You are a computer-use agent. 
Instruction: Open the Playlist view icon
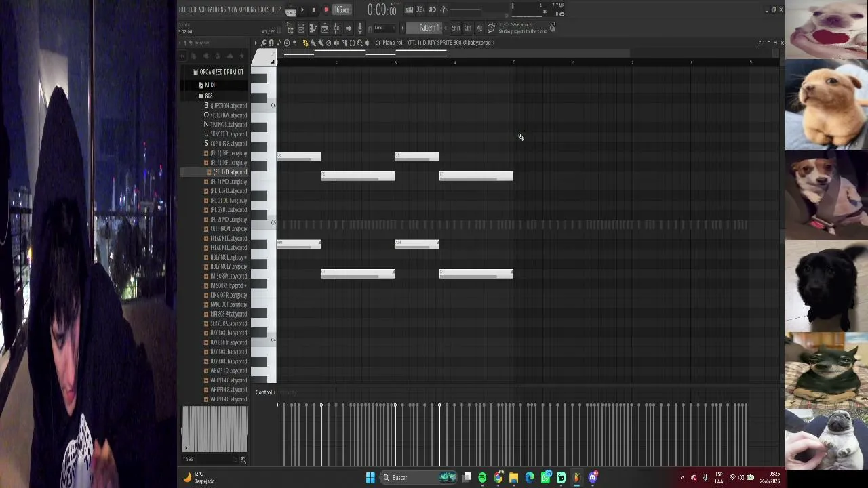[x=301, y=28]
